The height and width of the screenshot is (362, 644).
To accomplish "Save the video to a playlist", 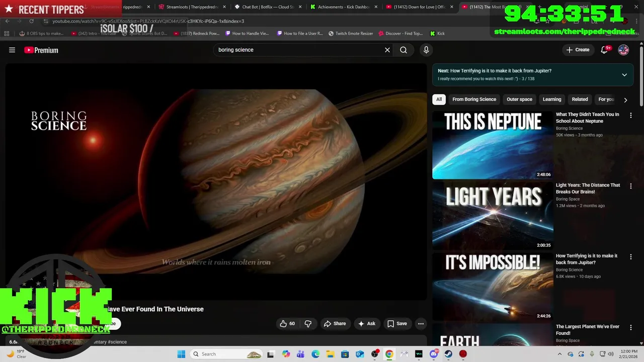I will click(396, 324).
